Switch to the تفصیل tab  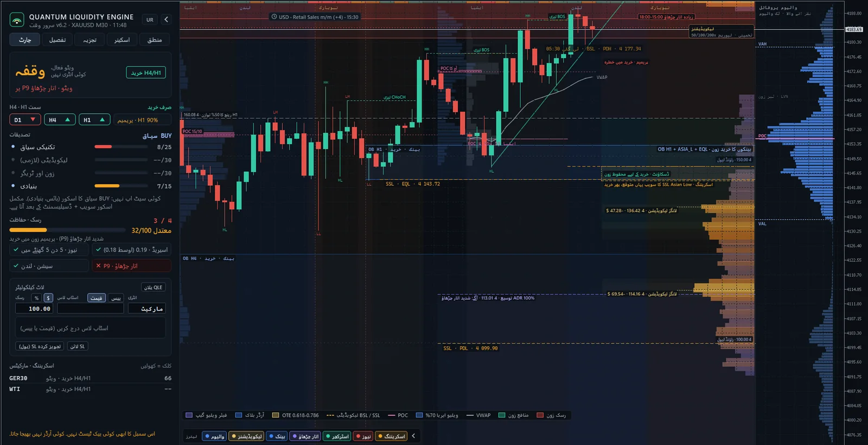(x=58, y=40)
